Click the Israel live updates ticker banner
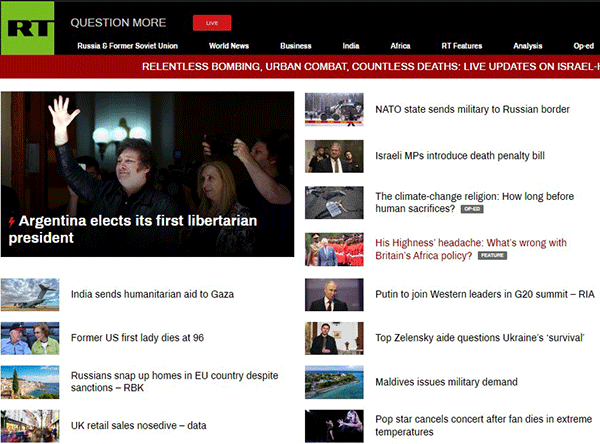The height and width of the screenshot is (444, 600). (x=370, y=67)
